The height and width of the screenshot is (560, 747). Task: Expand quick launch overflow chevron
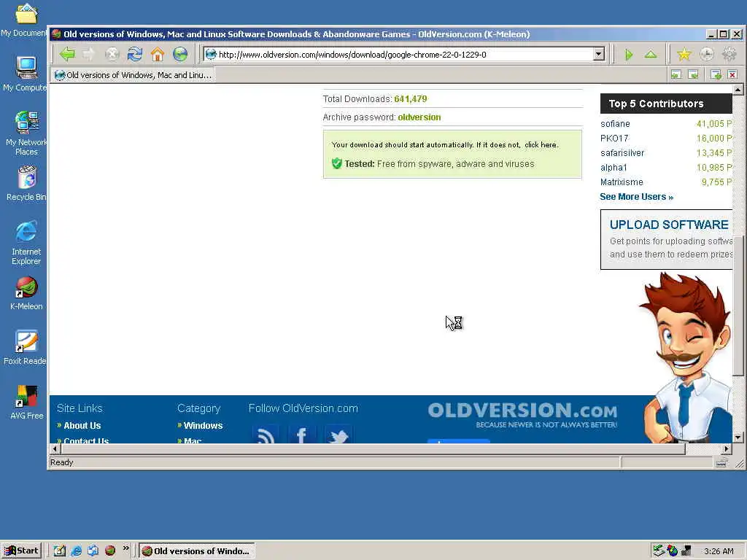pyautogui.click(x=125, y=548)
